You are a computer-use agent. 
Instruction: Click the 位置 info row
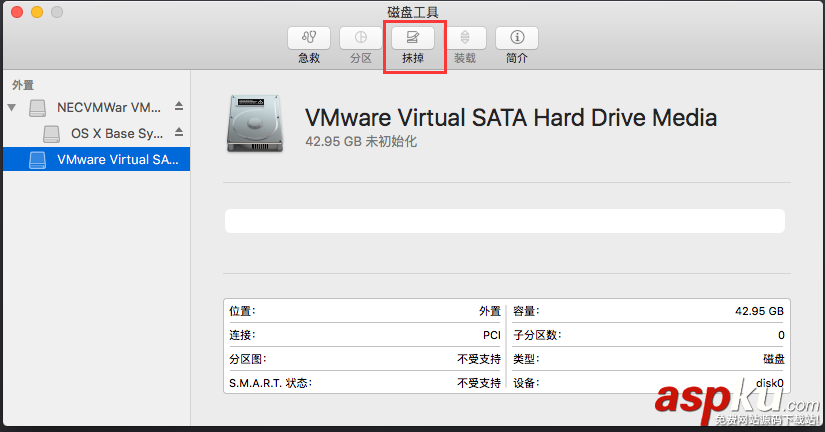coord(365,311)
